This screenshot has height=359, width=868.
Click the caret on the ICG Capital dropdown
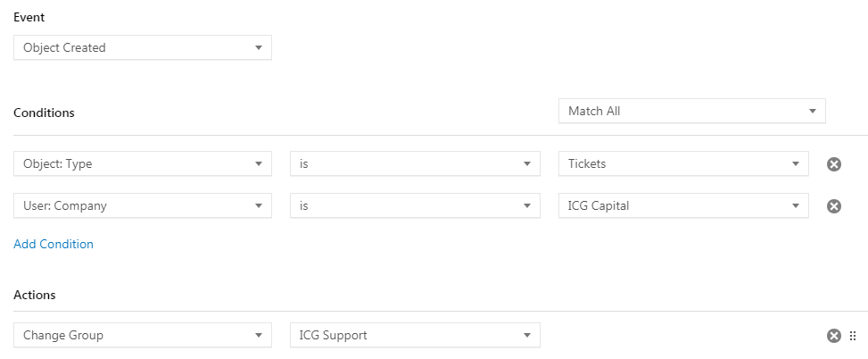[796, 205]
